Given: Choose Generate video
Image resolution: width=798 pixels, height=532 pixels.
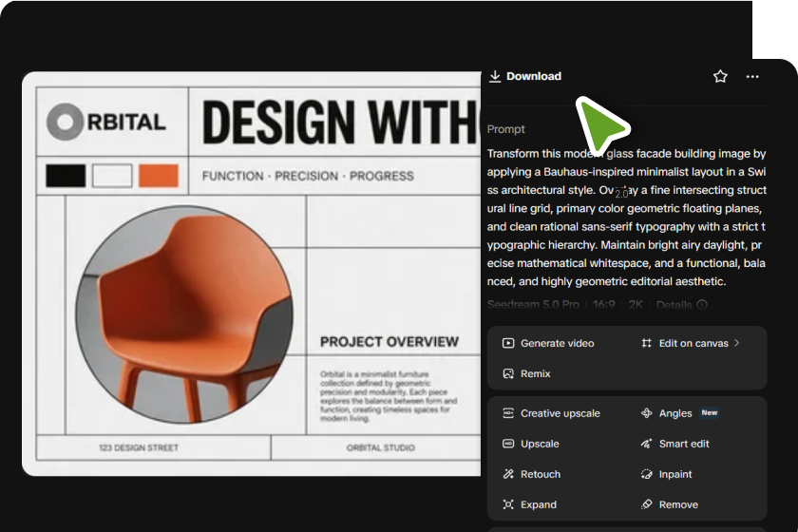Looking at the screenshot, I should click(x=558, y=343).
